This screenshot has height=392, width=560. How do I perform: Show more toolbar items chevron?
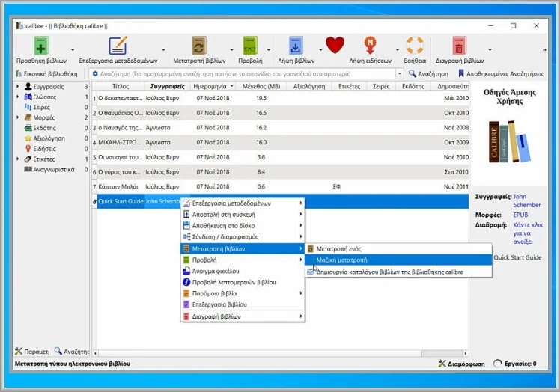pyautogui.click(x=544, y=49)
